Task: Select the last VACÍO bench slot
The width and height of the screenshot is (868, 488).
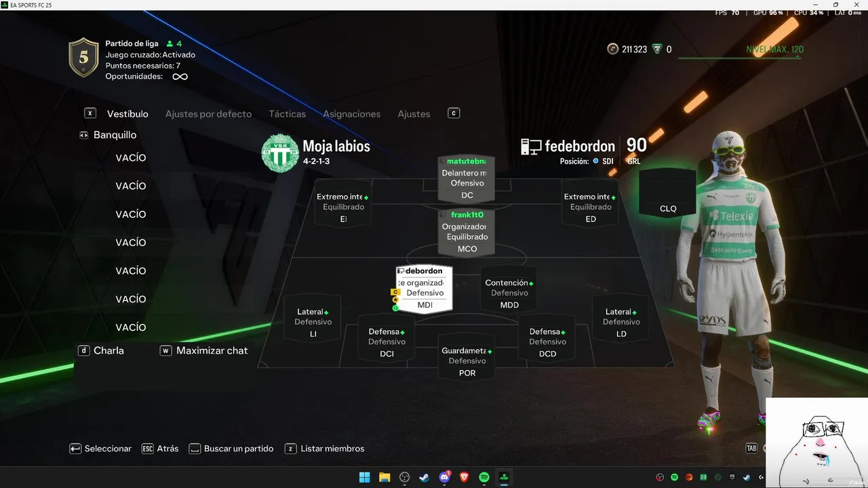Action: [x=131, y=327]
